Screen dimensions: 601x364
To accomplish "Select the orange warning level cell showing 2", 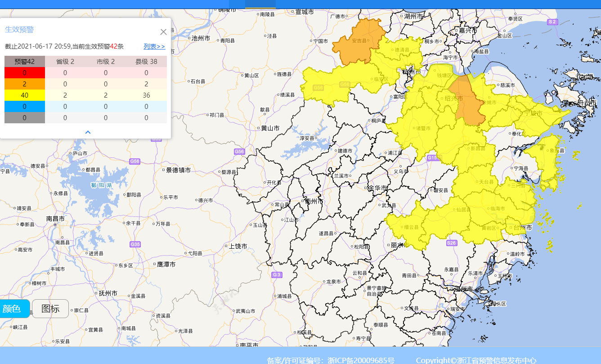I will 25,84.
